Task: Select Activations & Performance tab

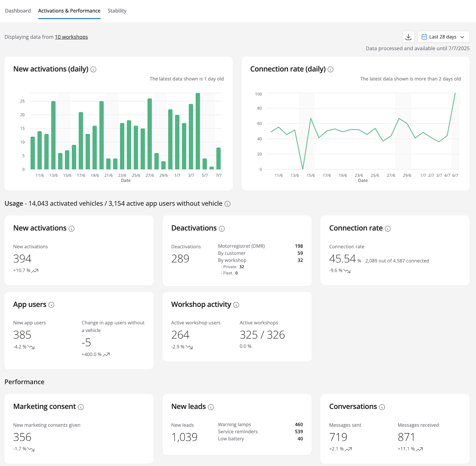Action: (69, 11)
